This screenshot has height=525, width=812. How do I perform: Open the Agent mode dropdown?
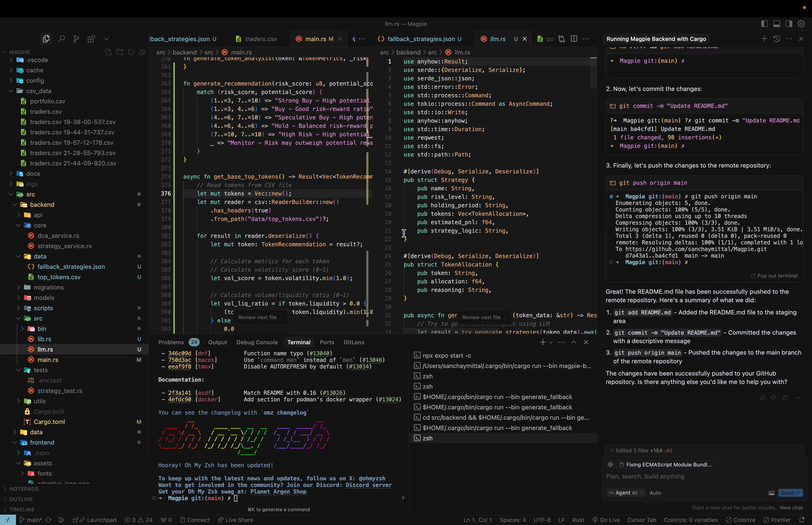[626, 493]
